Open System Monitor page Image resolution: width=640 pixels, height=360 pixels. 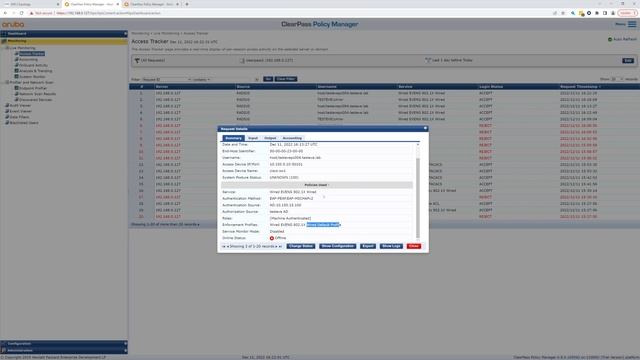click(32, 76)
